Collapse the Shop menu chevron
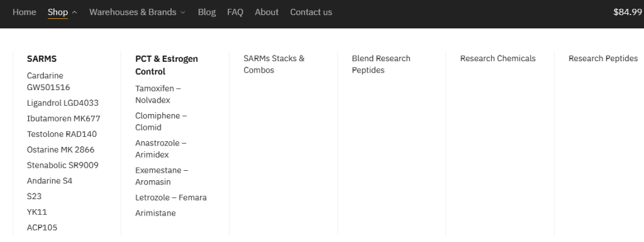The height and width of the screenshot is (242, 644). coord(74,13)
